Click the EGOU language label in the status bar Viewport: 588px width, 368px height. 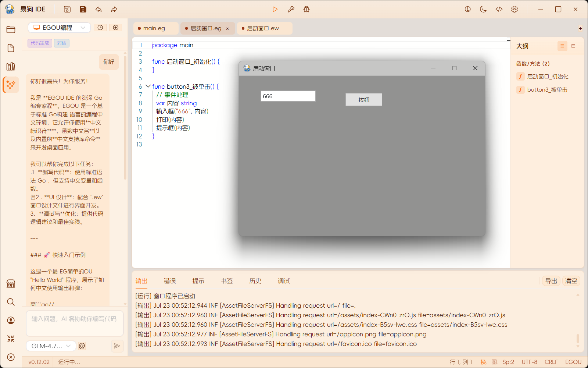(573, 362)
